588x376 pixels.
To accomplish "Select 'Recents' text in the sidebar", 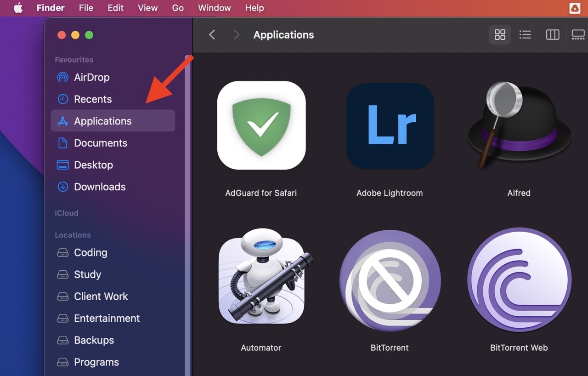I will pyautogui.click(x=93, y=99).
